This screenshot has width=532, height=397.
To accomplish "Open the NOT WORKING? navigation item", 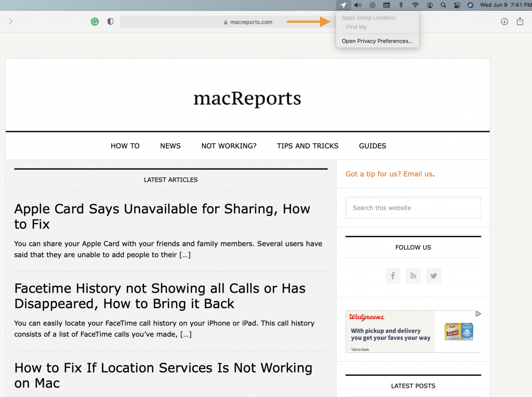I will (x=229, y=146).
